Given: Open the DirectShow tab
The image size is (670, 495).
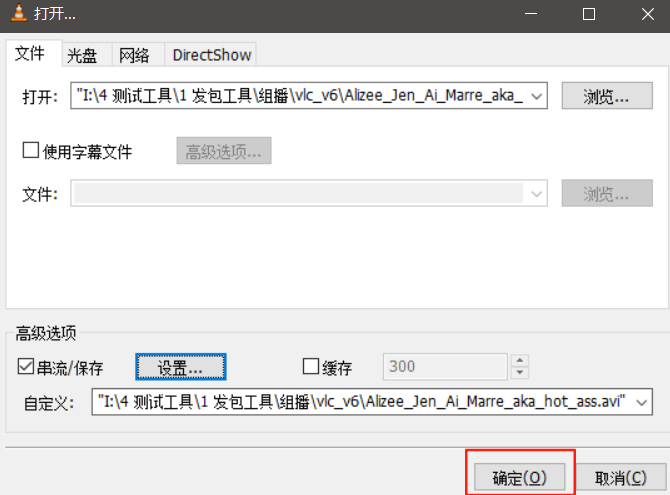Looking at the screenshot, I should point(210,55).
